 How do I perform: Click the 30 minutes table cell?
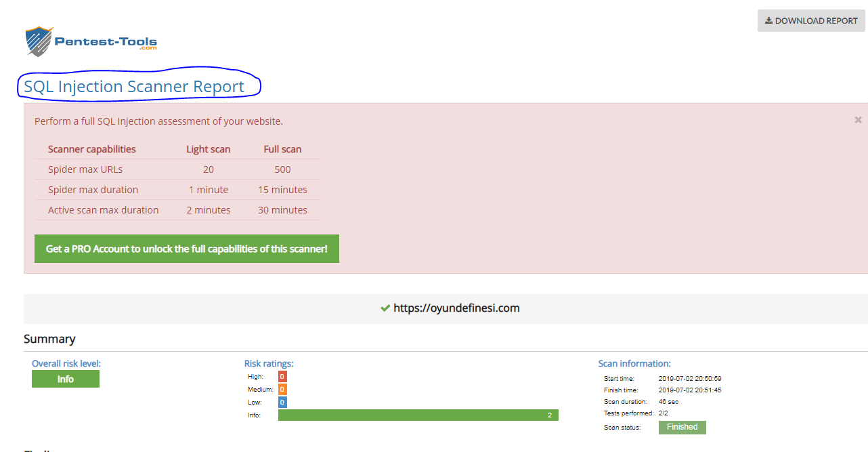click(282, 210)
